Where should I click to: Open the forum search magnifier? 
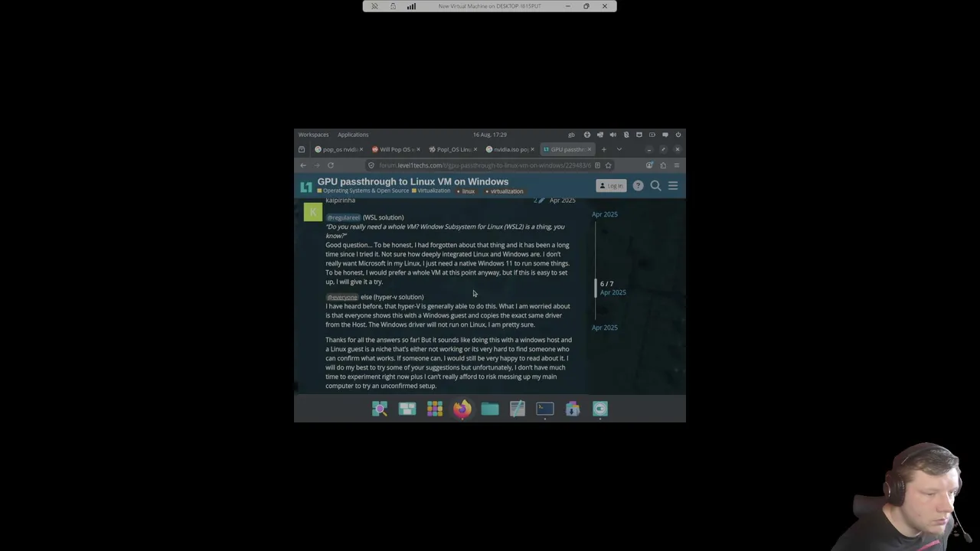[x=655, y=186]
